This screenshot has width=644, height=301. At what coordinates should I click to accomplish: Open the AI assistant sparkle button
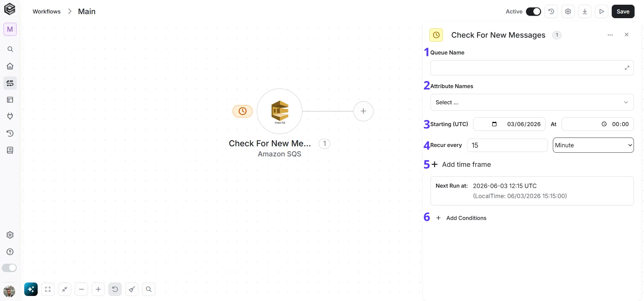point(31,289)
